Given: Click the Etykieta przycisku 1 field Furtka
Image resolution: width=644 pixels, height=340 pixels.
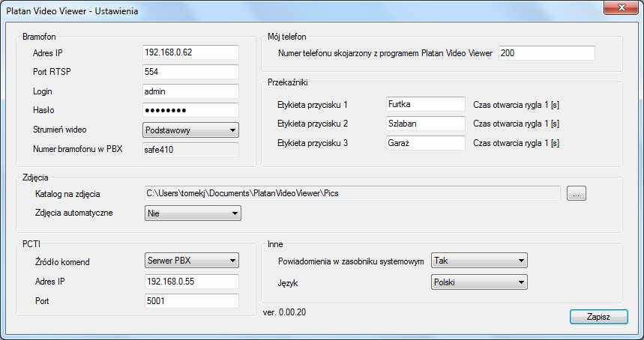Looking at the screenshot, I should [x=426, y=104].
